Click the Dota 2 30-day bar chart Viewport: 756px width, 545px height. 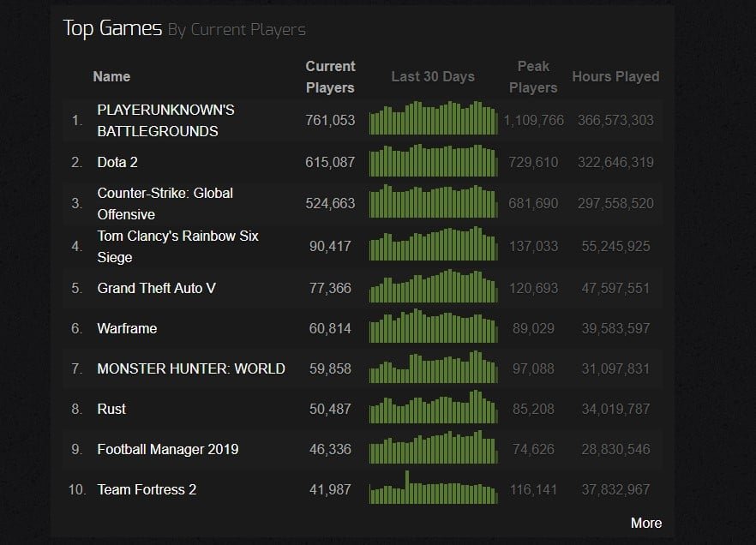(433, 160)
